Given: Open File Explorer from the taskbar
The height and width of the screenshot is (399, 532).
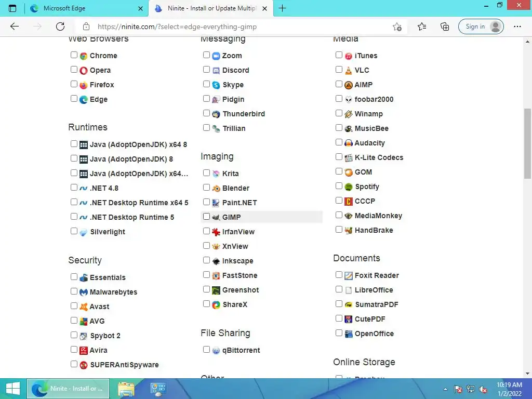Looking at the screenshot, I should tap(126, 389).
